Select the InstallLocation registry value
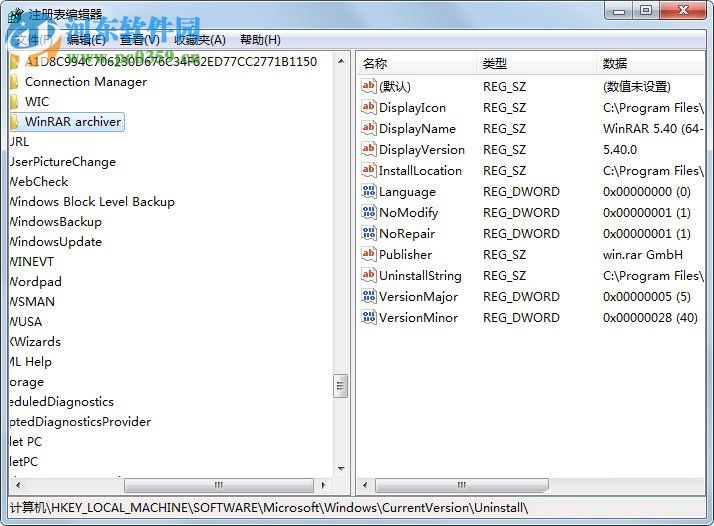This screenshot has height=526, width=714. click(420, 171)
